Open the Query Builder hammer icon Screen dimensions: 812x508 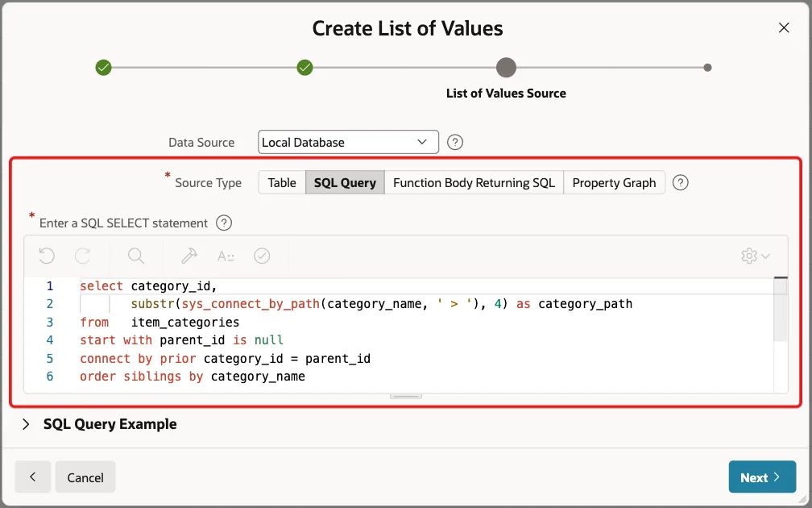point(189,256)
